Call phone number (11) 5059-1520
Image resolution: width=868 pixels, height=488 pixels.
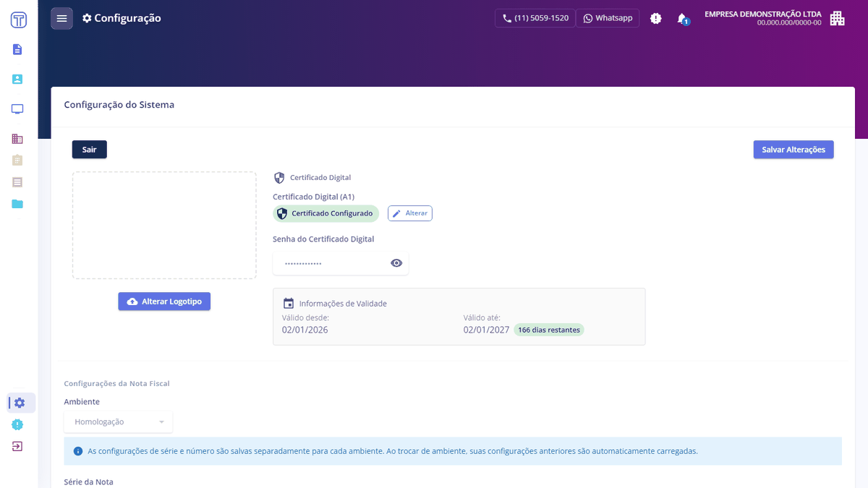535,18
